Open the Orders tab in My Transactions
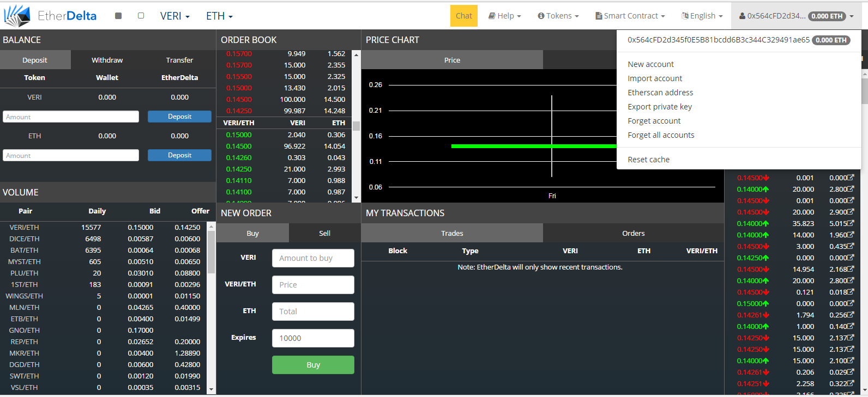Image resolution: width=868 pixels, height=397 pixels. pos(633,233)
